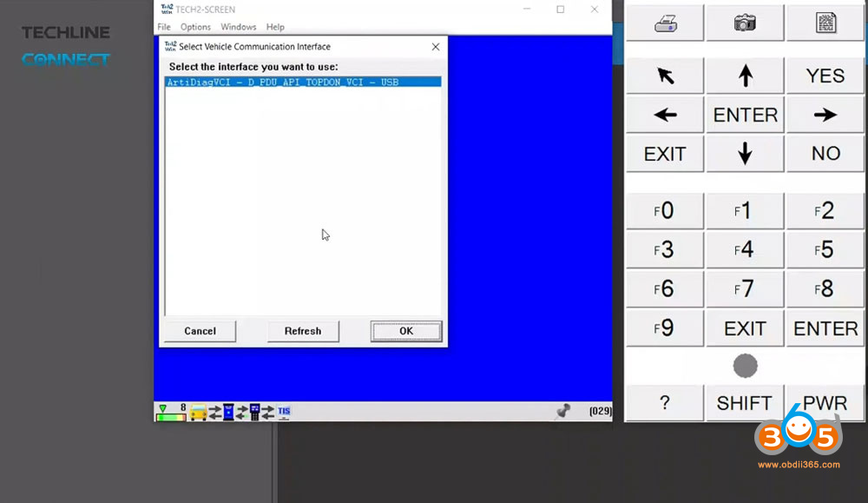The height and width of the screenshot is (503, 868).
Task: Click the document report icon on keypad
Action: [x=825, y=23]
